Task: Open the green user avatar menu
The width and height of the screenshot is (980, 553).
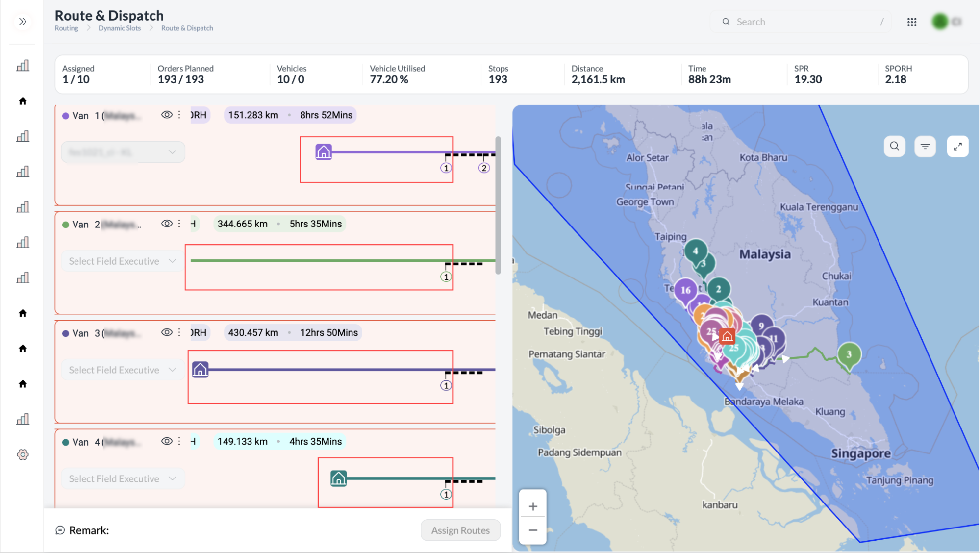Action: [x=940, y=22]
